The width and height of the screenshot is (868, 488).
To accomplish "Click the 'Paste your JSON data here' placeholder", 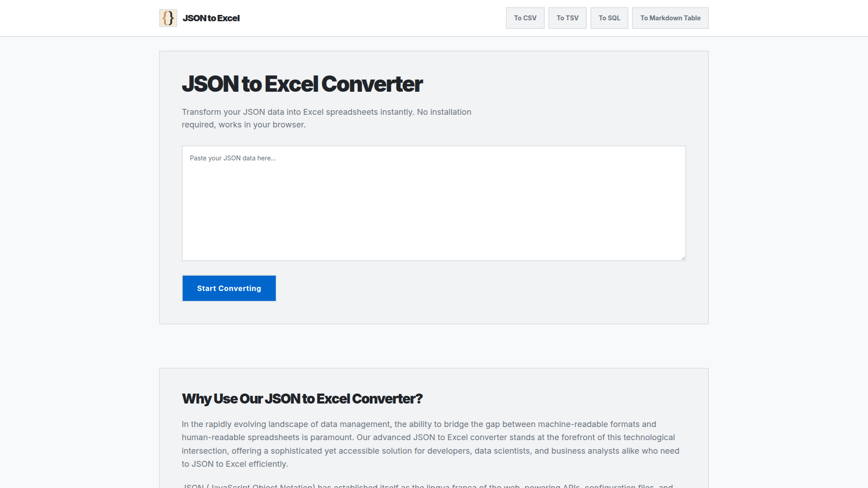I will click(233, 158).
